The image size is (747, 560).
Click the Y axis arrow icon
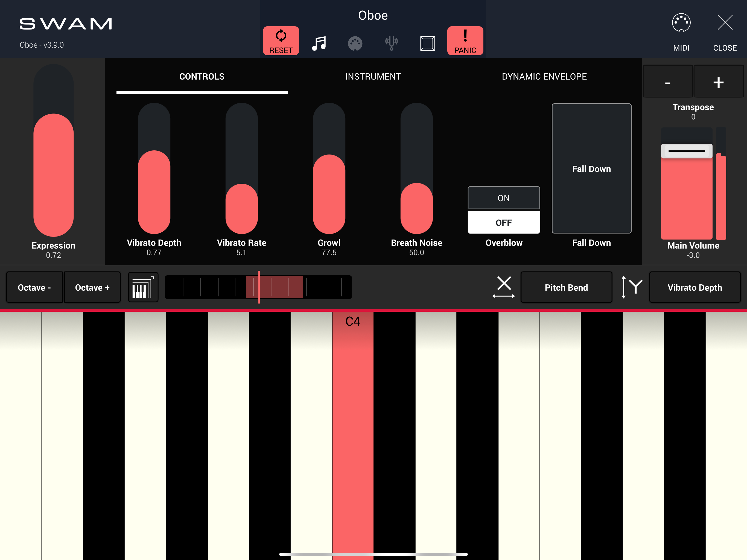[x=632, y=287]
